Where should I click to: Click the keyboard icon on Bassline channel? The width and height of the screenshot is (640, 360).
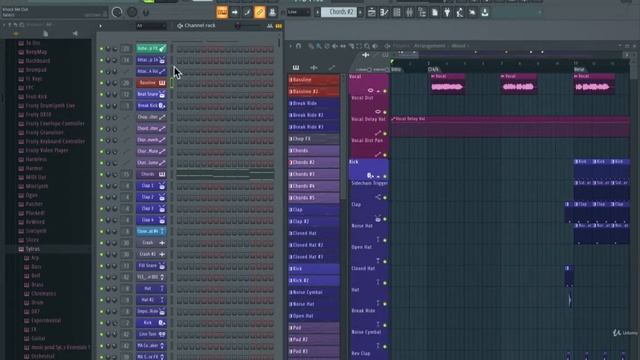pos(162,83)
